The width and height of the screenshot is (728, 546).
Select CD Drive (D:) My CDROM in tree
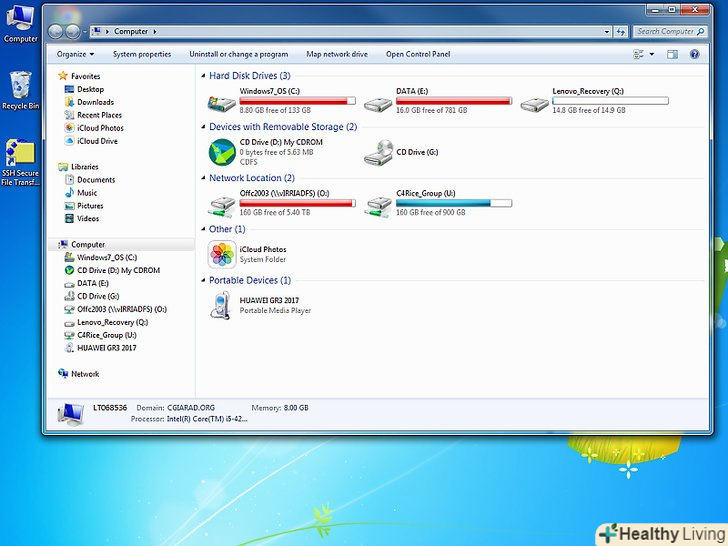(118, 270)
